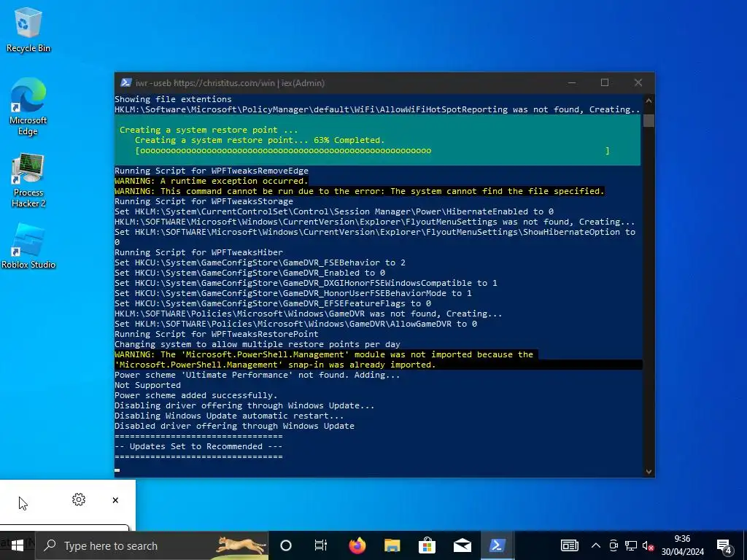Launch Firefox from the taskbar
This screenshot has width=747, height=560.
[357, 545]
